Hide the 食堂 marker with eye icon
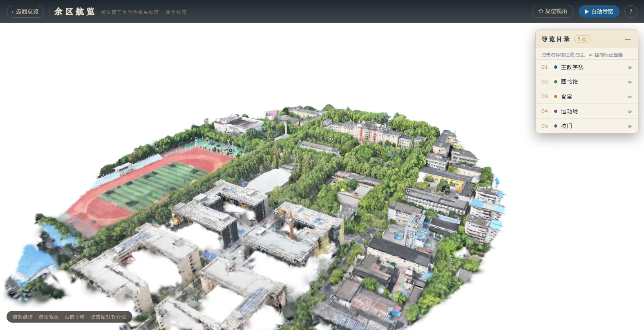This screenshot has height=330, width=644. (x=629, y=97)
